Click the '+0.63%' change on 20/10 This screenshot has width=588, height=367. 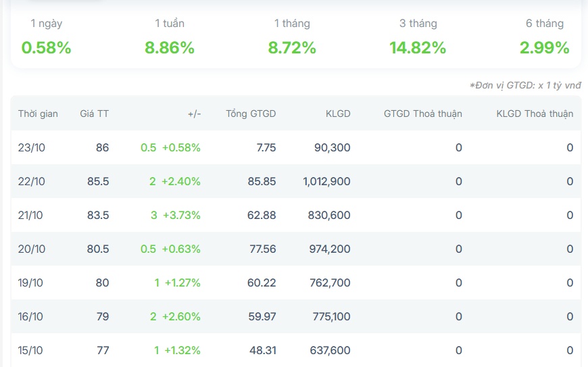click(x=182, y=249)
